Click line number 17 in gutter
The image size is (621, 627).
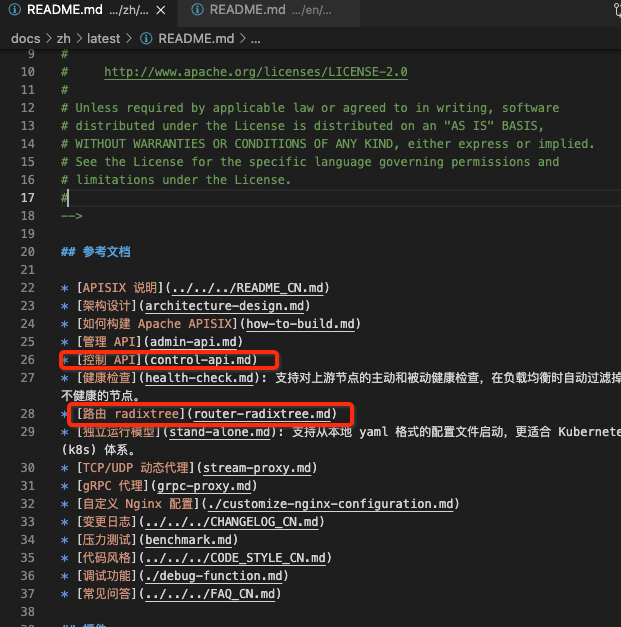(x=28, y=198)
